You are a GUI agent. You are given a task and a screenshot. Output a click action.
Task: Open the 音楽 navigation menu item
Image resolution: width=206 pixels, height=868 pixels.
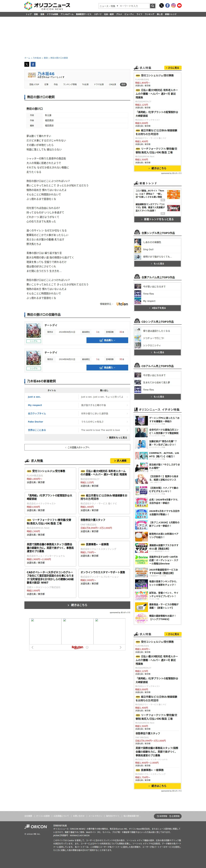tap(42, 14)
